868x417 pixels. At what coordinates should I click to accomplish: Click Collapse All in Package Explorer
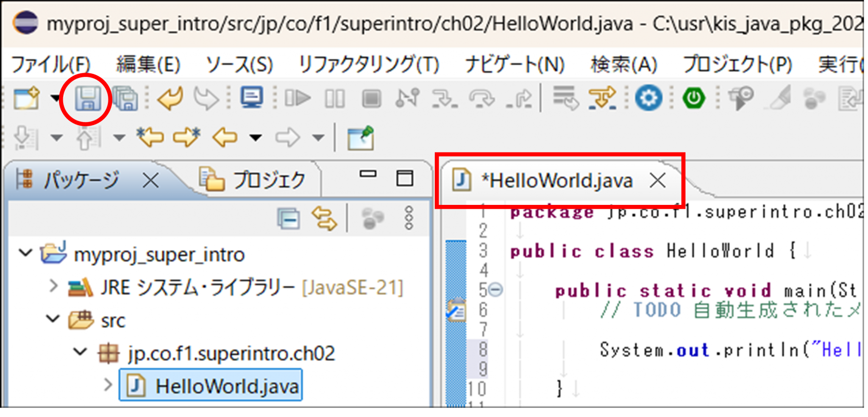coord(289,219)
